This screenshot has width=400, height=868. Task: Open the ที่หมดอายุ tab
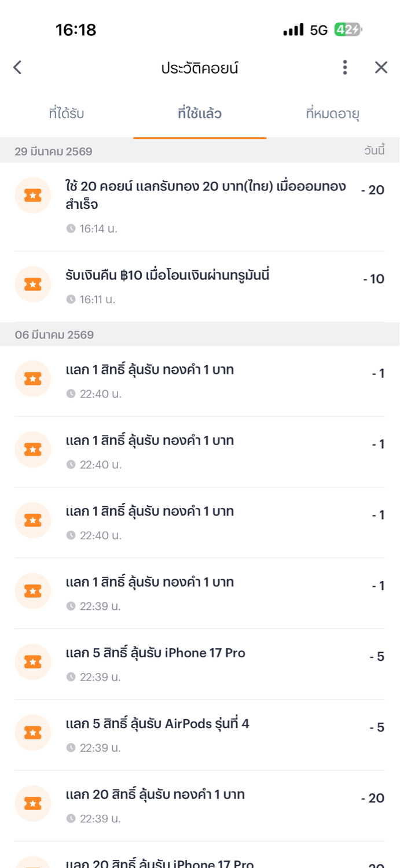point(333,113)
